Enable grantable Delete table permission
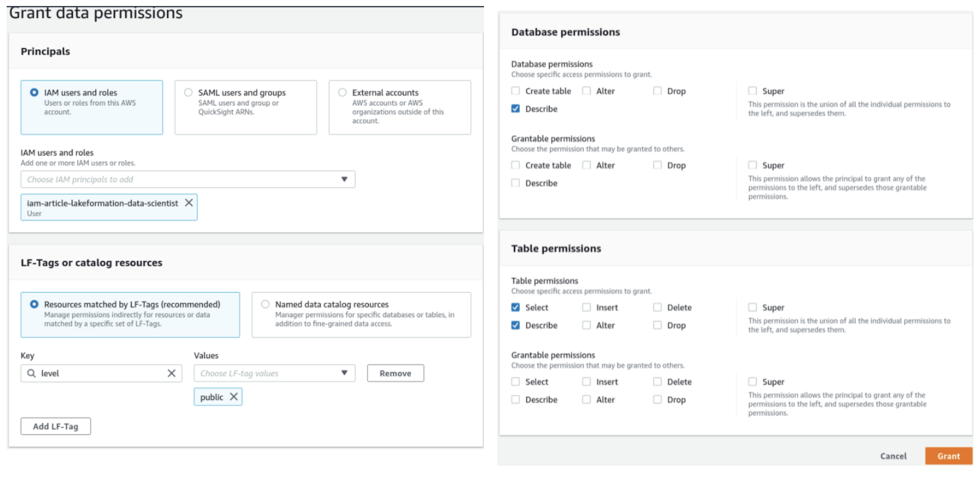This screenshot has height=481, width=980. click(x=657, y=382)
